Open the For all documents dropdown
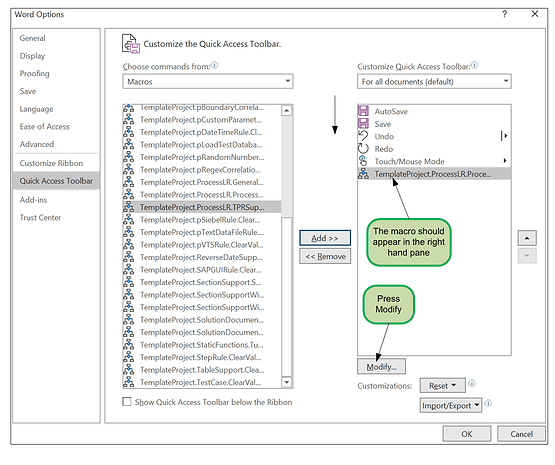 (x=434, y=82)
